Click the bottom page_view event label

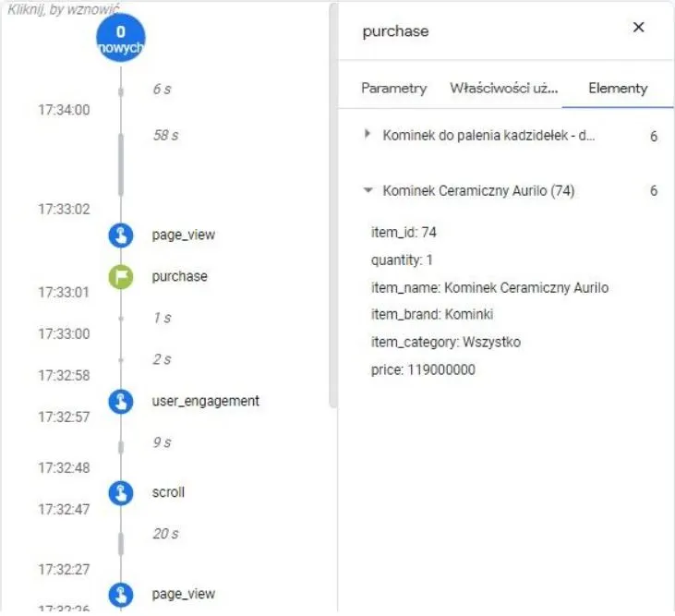tap(184, 594)
